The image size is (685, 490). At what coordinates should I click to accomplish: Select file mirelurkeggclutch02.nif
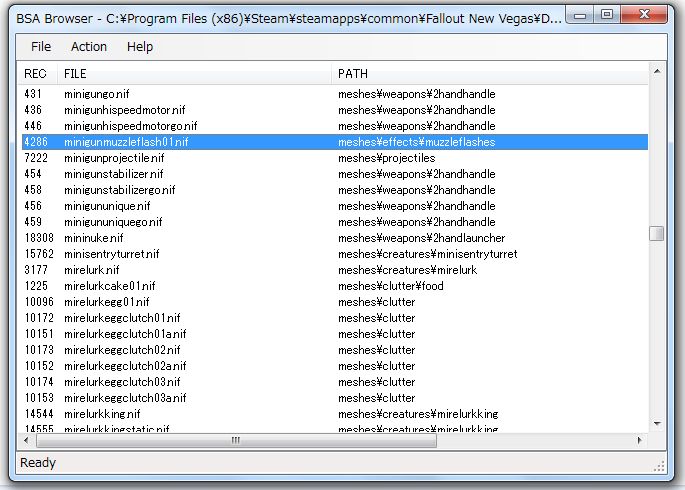[x=122, y=350]
